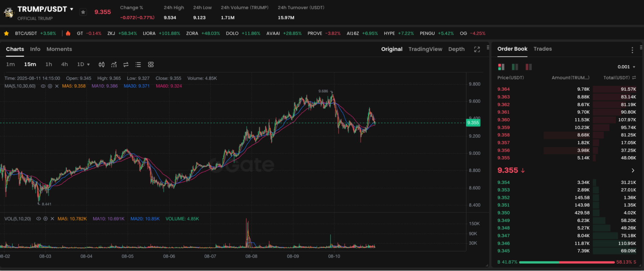Show sell orders only layout
Screen dimensions: 644x271
coord(529,67)
